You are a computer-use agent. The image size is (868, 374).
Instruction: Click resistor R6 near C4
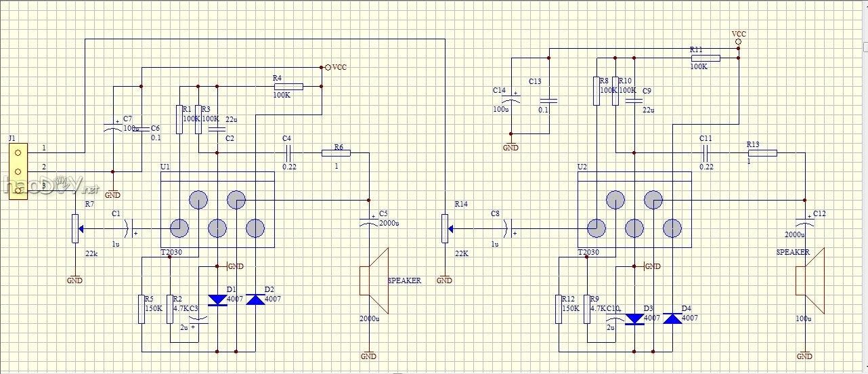click(x=336, y=153)
